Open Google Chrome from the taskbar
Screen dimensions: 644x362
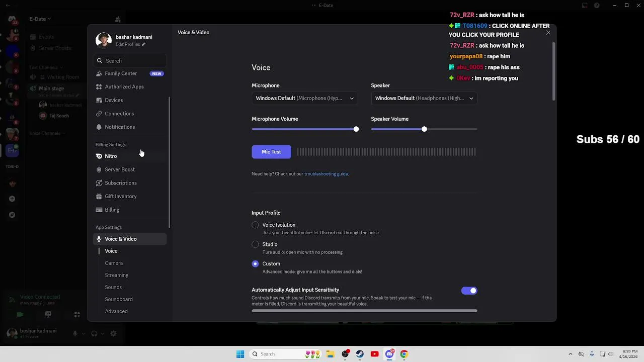(404, 354)
